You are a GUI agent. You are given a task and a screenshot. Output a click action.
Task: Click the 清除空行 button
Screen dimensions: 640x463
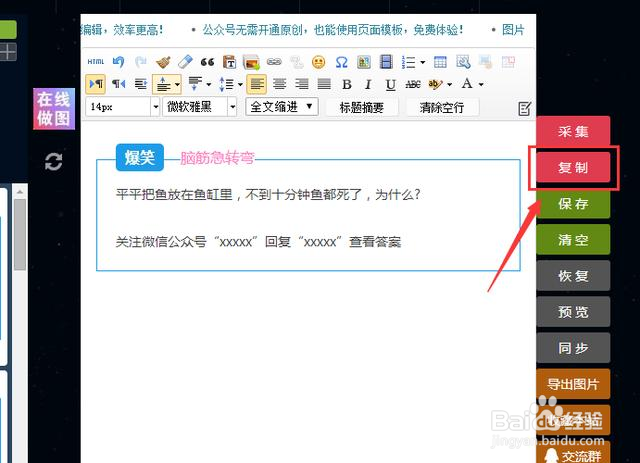tap(442, 107)
